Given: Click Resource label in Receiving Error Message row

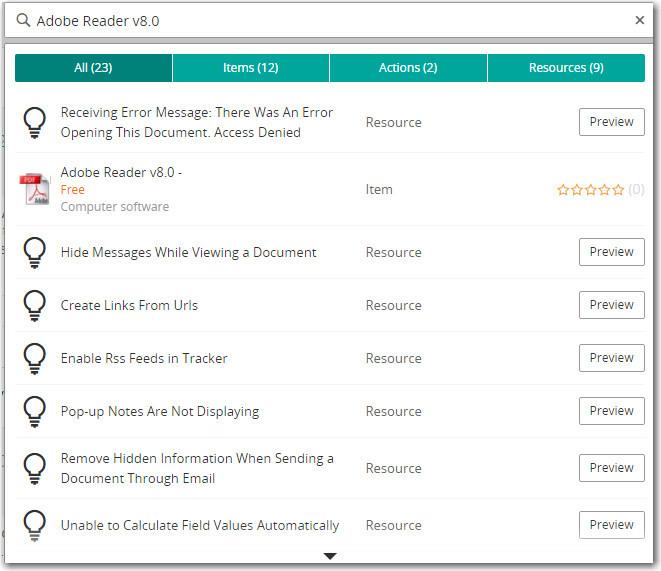Looking at the screenshot, I should [x=393, y=122].
